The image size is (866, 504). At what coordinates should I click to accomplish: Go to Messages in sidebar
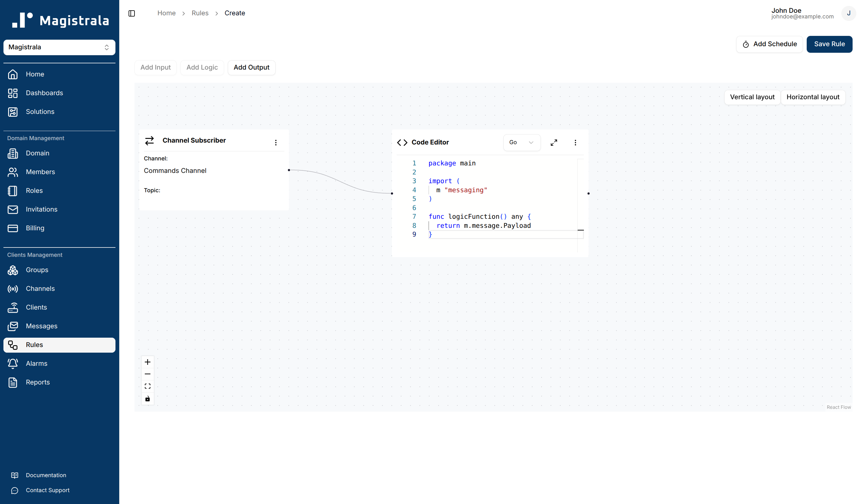click(60, 326)
